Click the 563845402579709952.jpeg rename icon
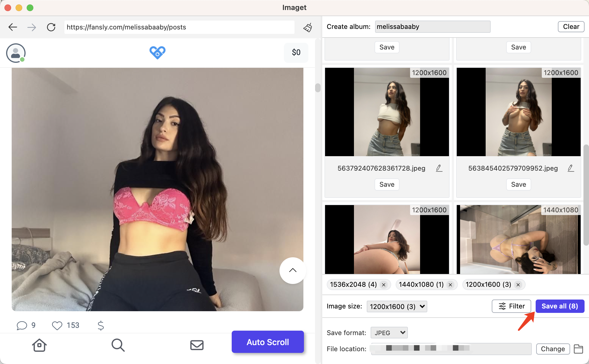Image resolution: width=589 pixels, height=364 pixels. tap(571, 168)
